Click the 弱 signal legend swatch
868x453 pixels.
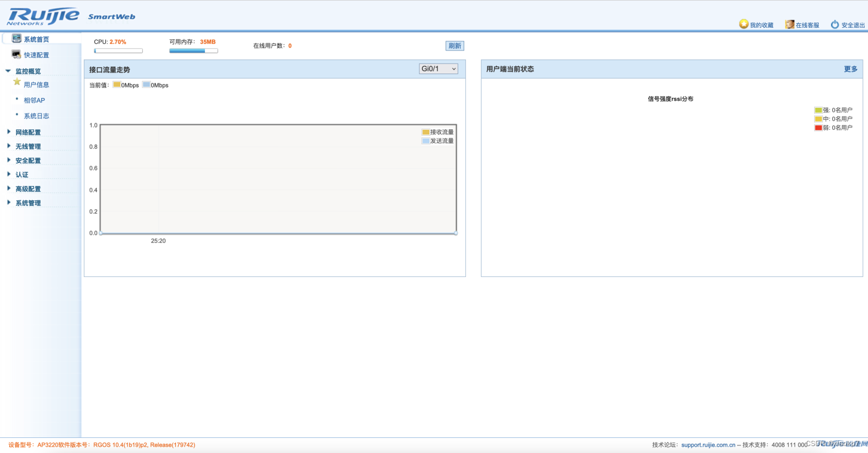(x=818, y=127)
